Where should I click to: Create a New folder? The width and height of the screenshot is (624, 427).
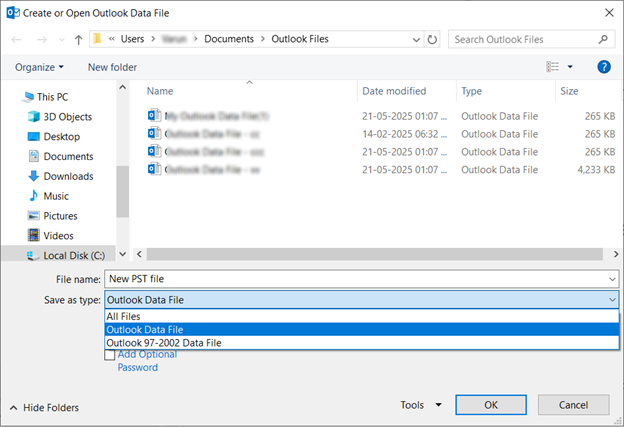(x=112, y=67)
